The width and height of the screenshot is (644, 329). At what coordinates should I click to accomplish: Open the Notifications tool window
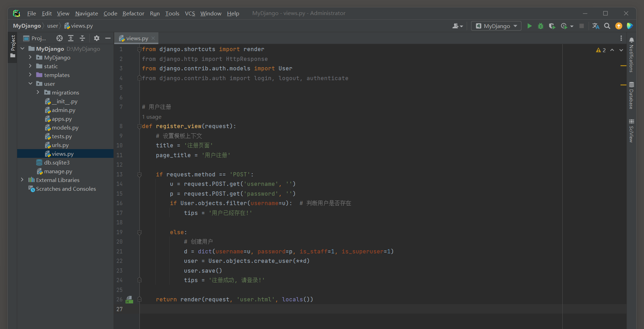coord(631,55)
